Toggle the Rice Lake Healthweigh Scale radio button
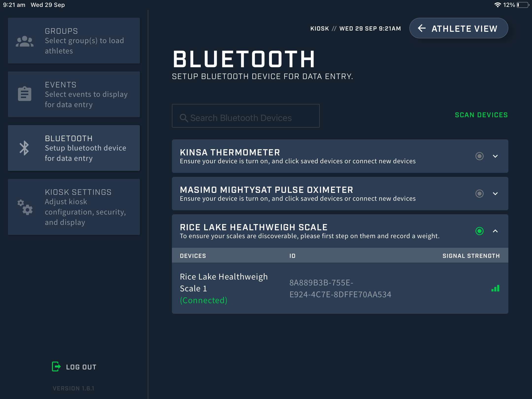This screenshot has height=399, width=532. click(479, 231)
